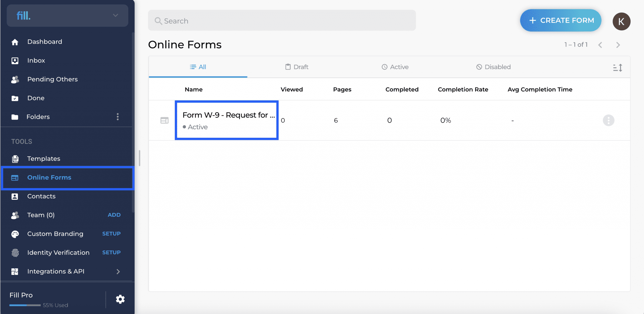Go to next page arrow
Viewport: 644px width, 314px height.
pyautogui.click(x=618, y=45)
